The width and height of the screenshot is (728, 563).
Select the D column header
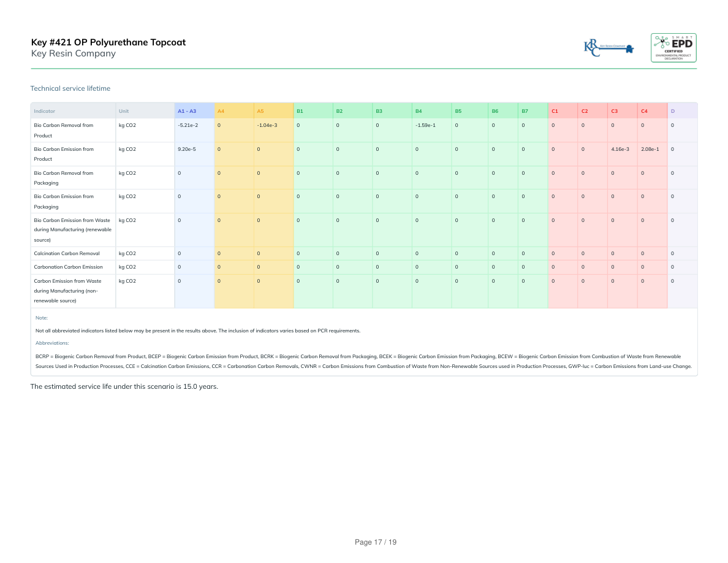[673, 111]
